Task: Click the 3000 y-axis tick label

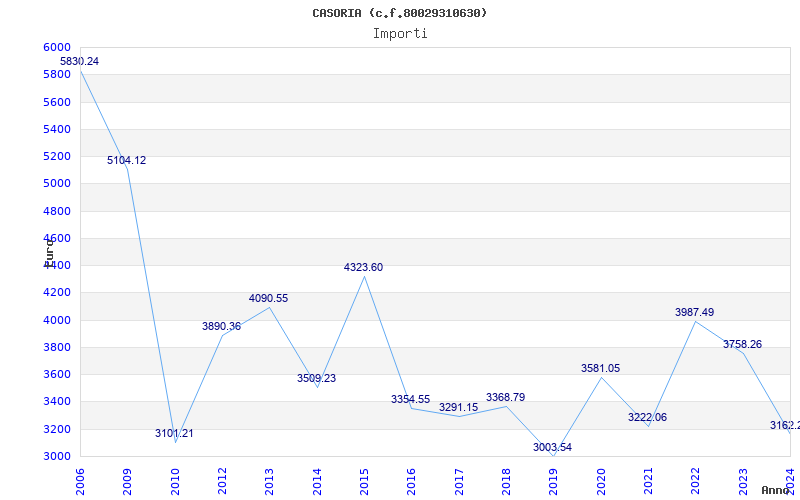Action: click(57, 456)
